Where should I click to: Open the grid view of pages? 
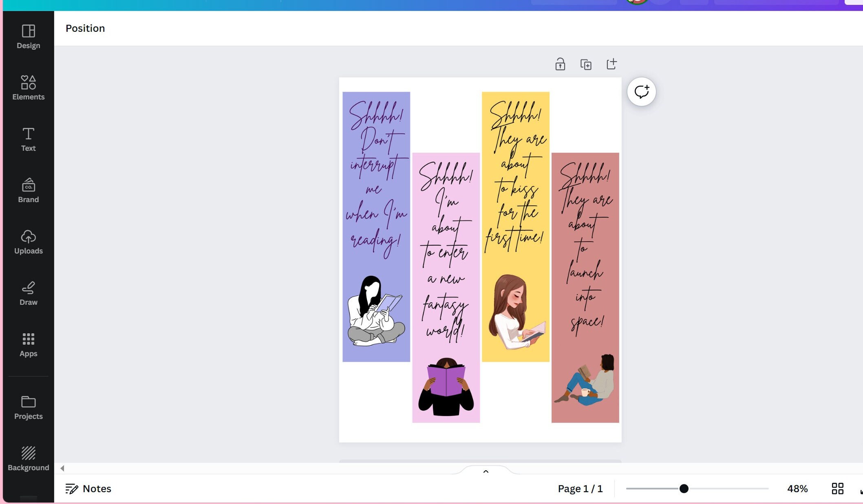(837, 488)
